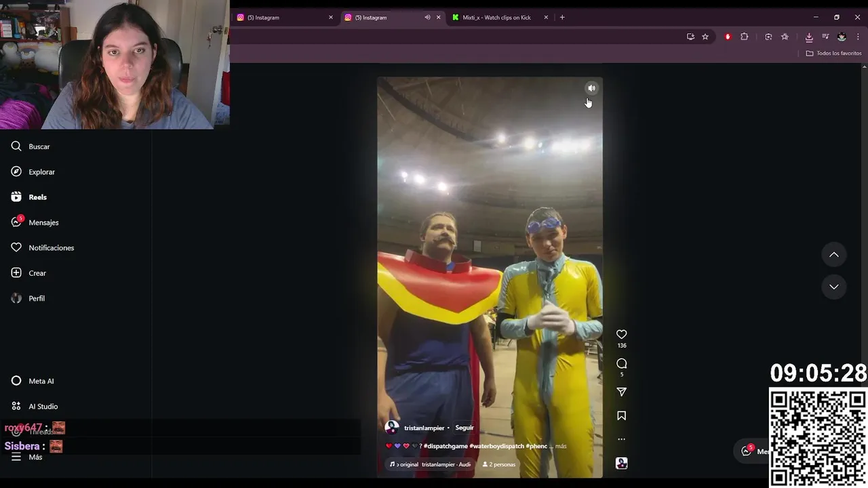Screen dimensions: 868x488
Task: Open reel's three-dot more options
Action: [x=621, y=439]
